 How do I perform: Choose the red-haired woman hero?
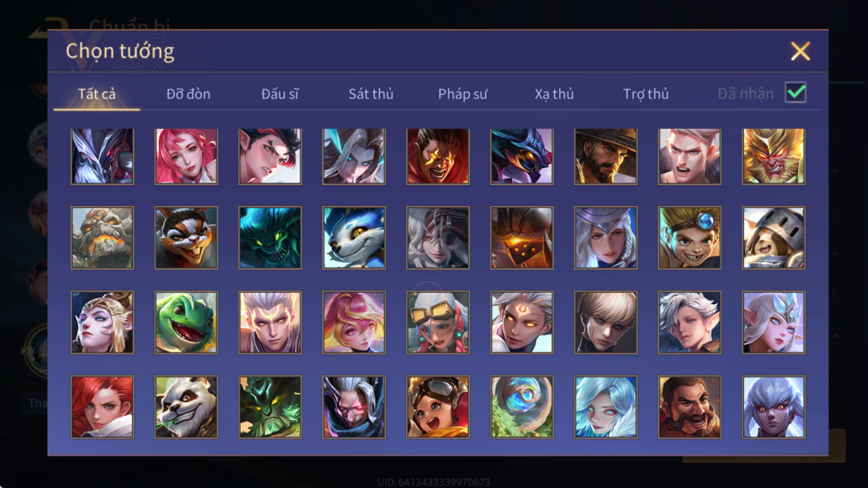pos(102,407)
